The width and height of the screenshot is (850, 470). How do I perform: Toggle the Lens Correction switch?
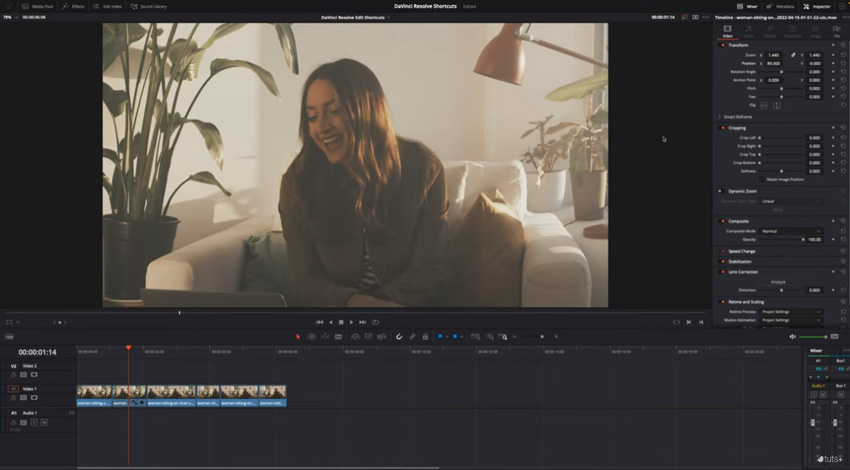click(x=722, y=272)
